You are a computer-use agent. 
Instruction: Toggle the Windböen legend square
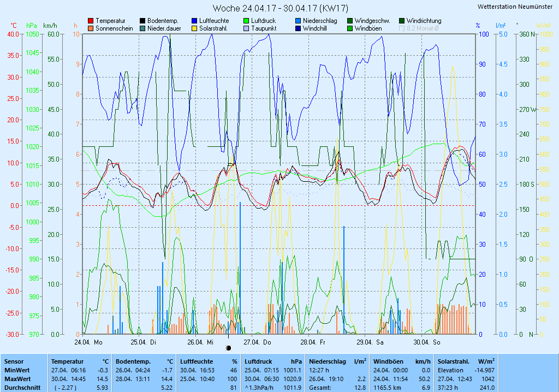tap(350, 28)
